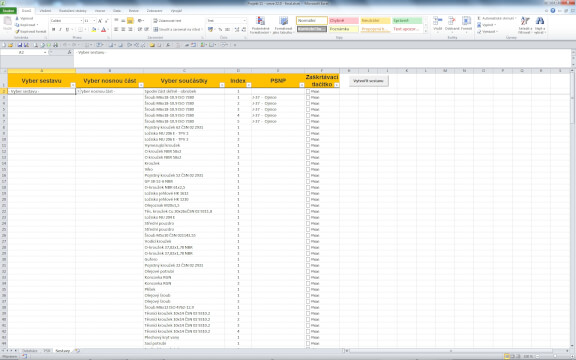
Task: Click the Sort & Filter icon
Action: 525,25
